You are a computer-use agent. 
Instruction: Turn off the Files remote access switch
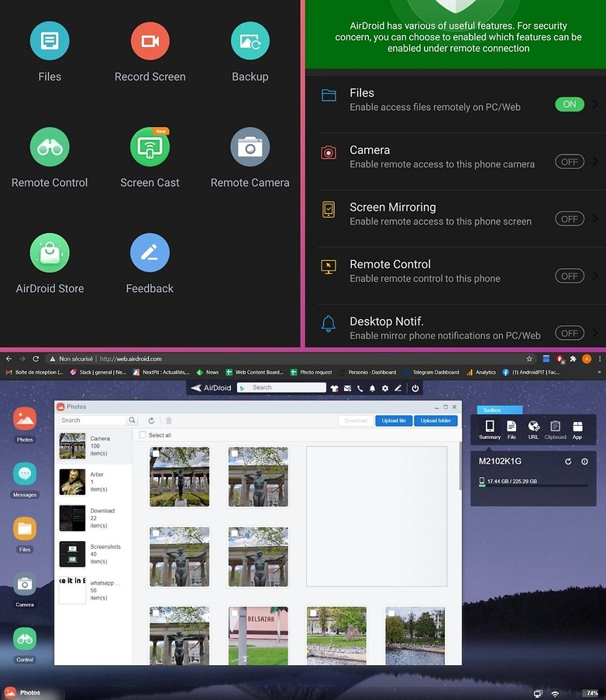pos(570,104)
